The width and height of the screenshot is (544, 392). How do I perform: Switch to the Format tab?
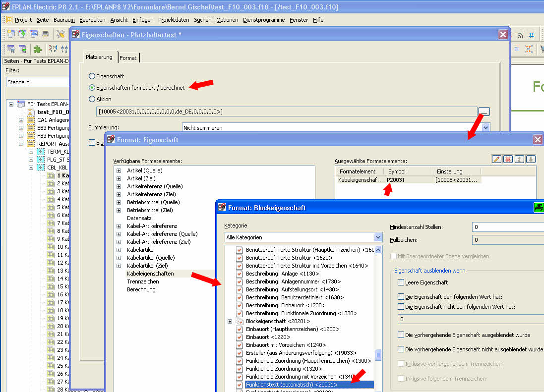tap(128, 58)
